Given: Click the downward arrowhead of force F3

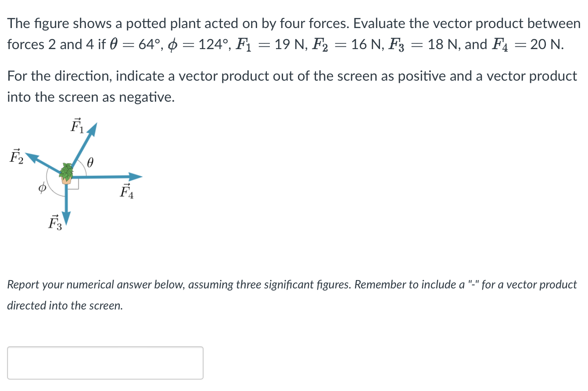Looking at the screenshot, I should tap(66, 218).
